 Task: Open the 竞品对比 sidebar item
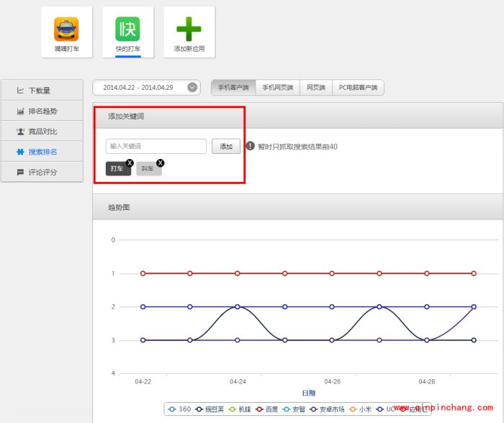coord(42,132)
